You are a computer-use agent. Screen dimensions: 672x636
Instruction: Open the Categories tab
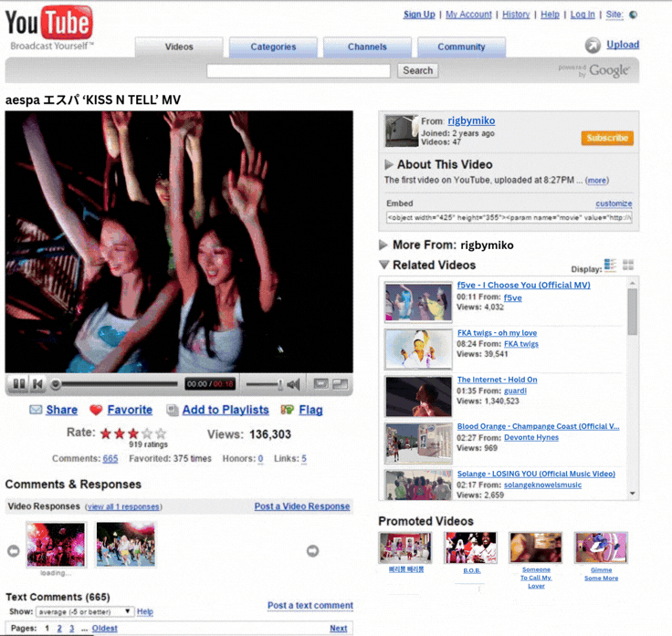273,47
